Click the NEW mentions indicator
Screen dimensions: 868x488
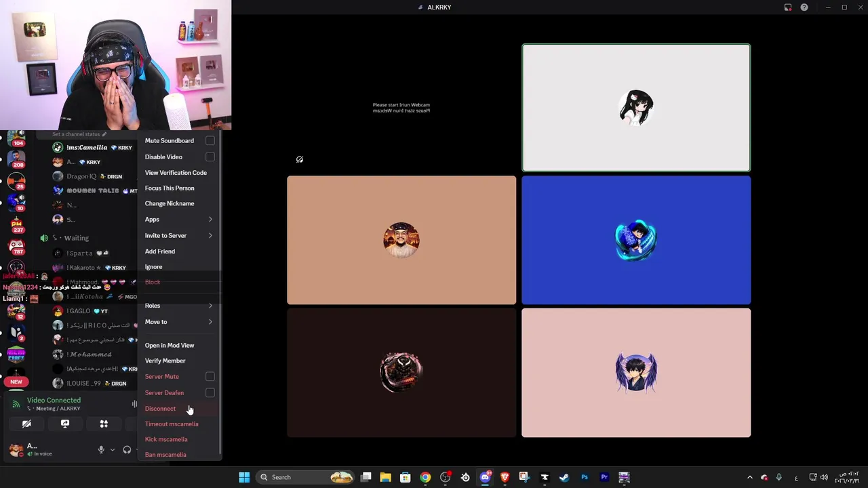(x=16, y=382)
